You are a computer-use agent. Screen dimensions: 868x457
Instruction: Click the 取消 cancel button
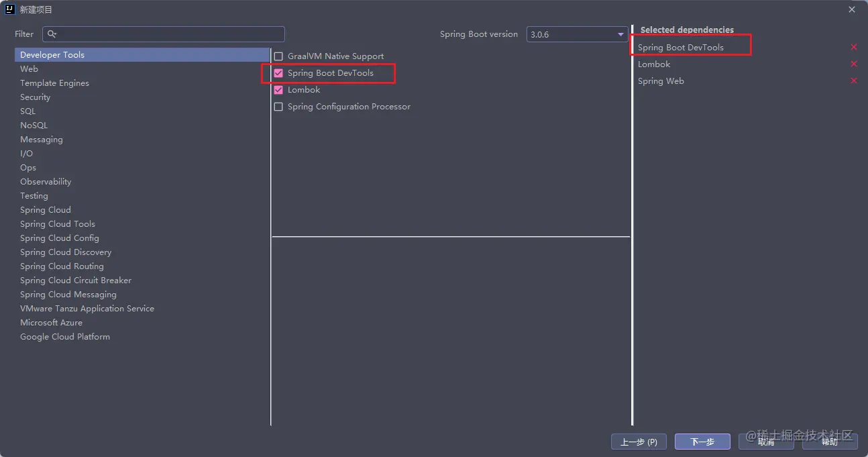pos(766,442)
